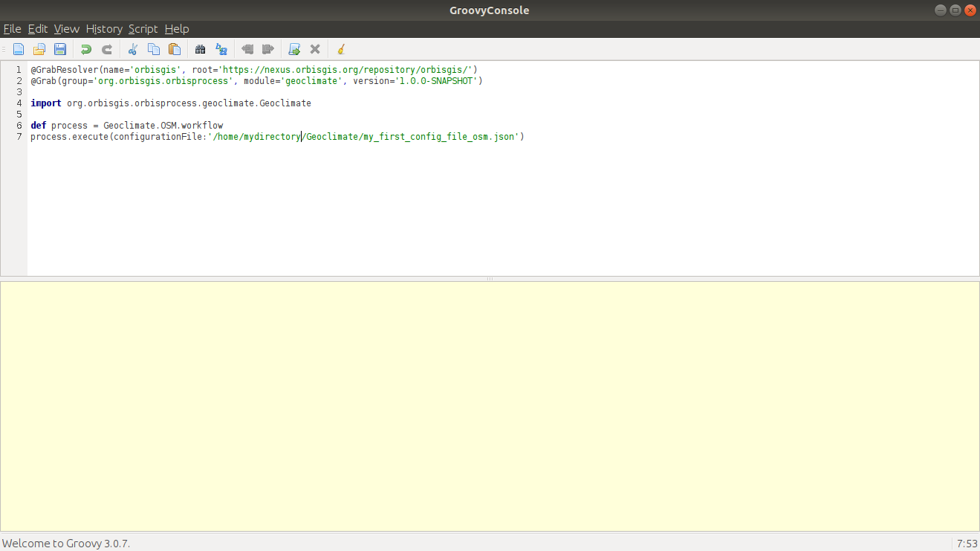
Task: Maximize the GroovyConsole window
Action: tap(955, 10)
